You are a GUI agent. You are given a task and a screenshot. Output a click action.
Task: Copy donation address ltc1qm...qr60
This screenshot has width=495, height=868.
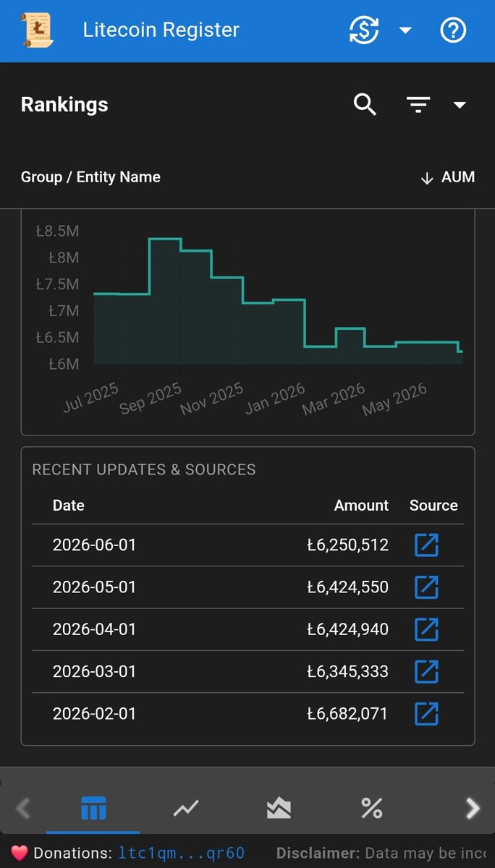(181, 854)
